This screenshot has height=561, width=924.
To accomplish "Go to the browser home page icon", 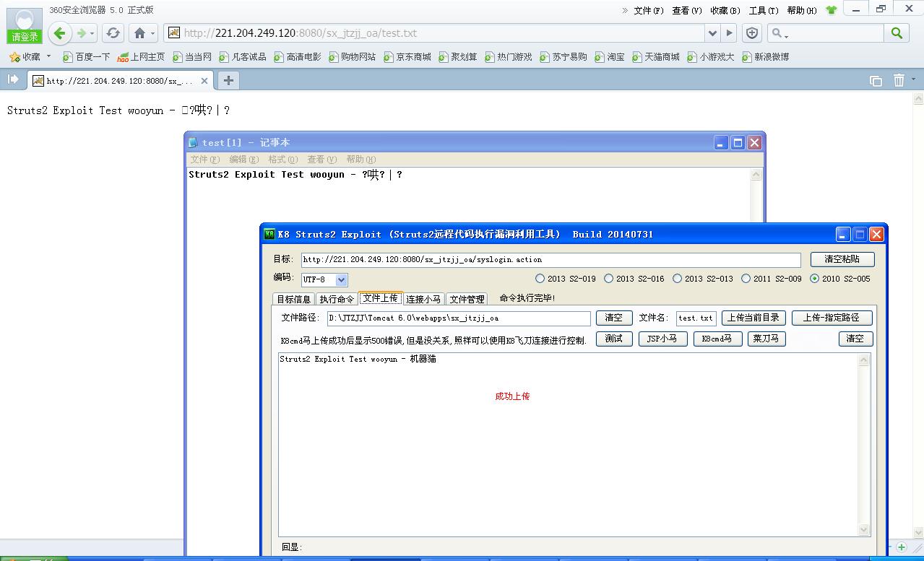I will 140,33.
